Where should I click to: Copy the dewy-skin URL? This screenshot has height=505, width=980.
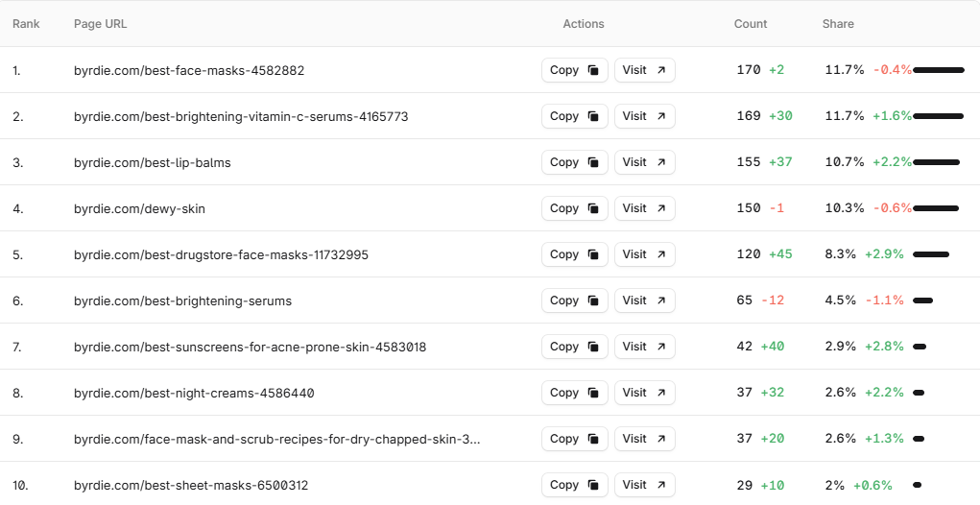point(574,208)
